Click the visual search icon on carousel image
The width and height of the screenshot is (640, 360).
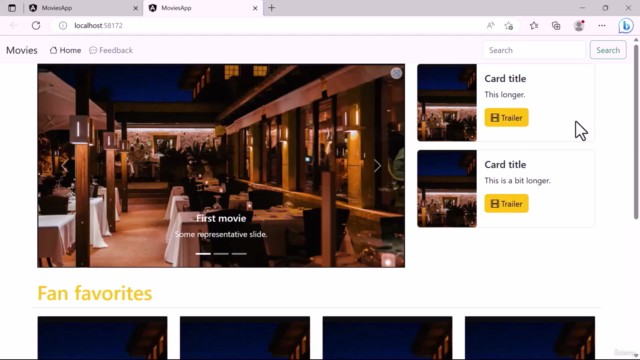[396, 73]
